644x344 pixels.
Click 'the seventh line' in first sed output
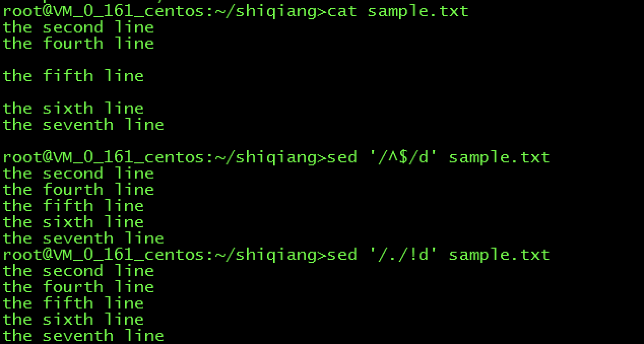(x=83, y=238)
